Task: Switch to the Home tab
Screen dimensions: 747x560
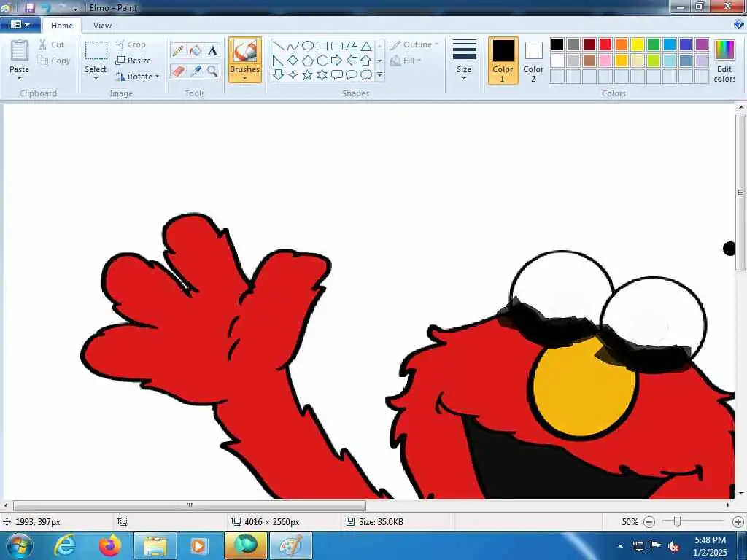Action: 62,26
